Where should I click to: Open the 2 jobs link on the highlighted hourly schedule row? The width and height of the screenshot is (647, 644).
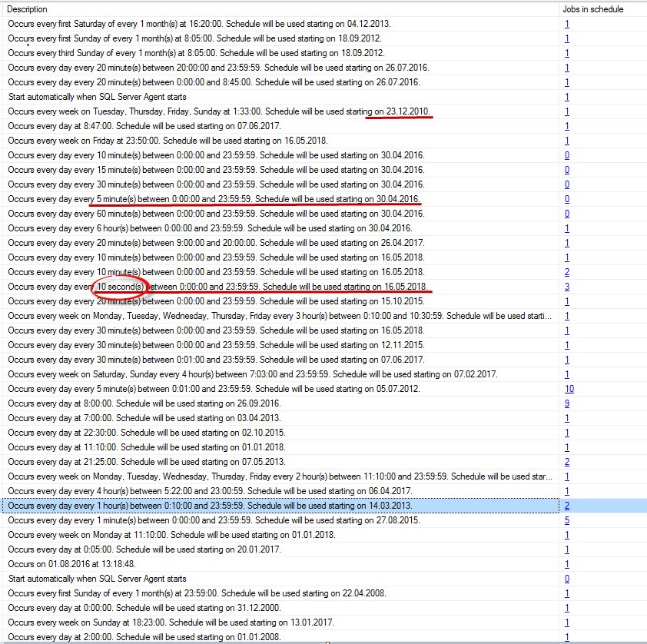coord(566,506)
